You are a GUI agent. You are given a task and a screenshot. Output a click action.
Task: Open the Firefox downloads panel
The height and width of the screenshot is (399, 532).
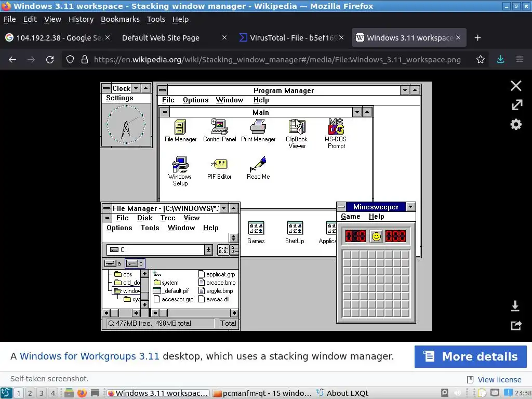pyautogui.click(x=500, y=60)
